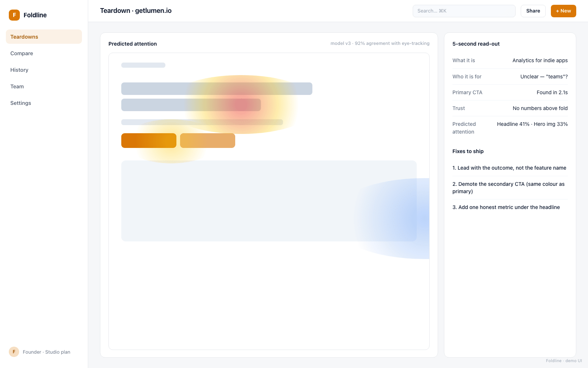Select the 'No numbers above fold' value

pyautogui.click(x=540, y=108)
